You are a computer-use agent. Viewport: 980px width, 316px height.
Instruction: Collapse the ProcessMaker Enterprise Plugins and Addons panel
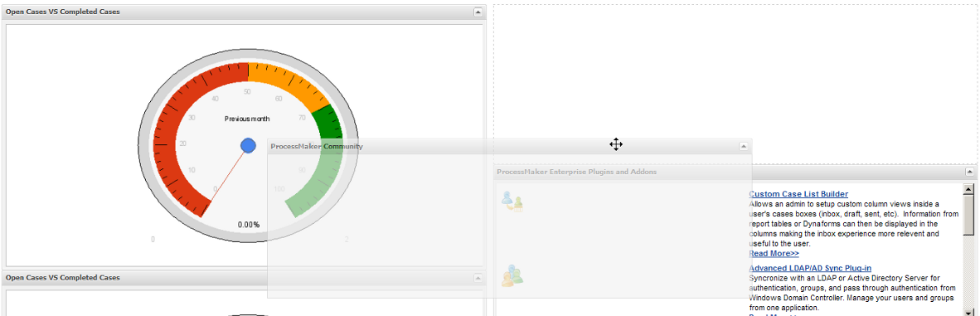[x=968, y=171]
